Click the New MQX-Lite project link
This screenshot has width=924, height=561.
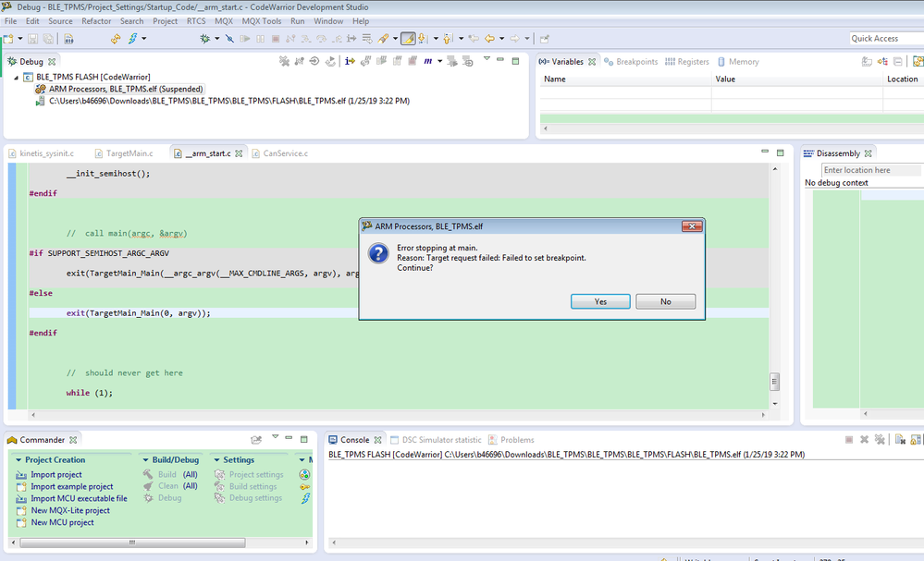tap(70, 510)
